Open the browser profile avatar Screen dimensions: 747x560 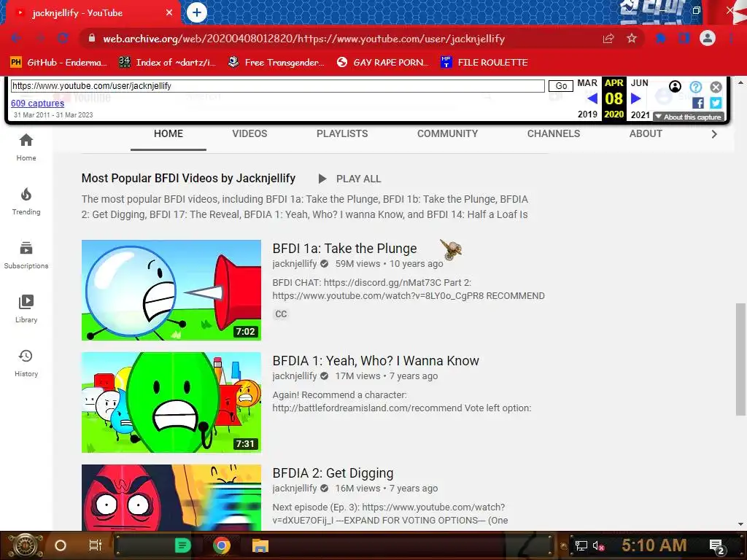click(x=708, y=38)
